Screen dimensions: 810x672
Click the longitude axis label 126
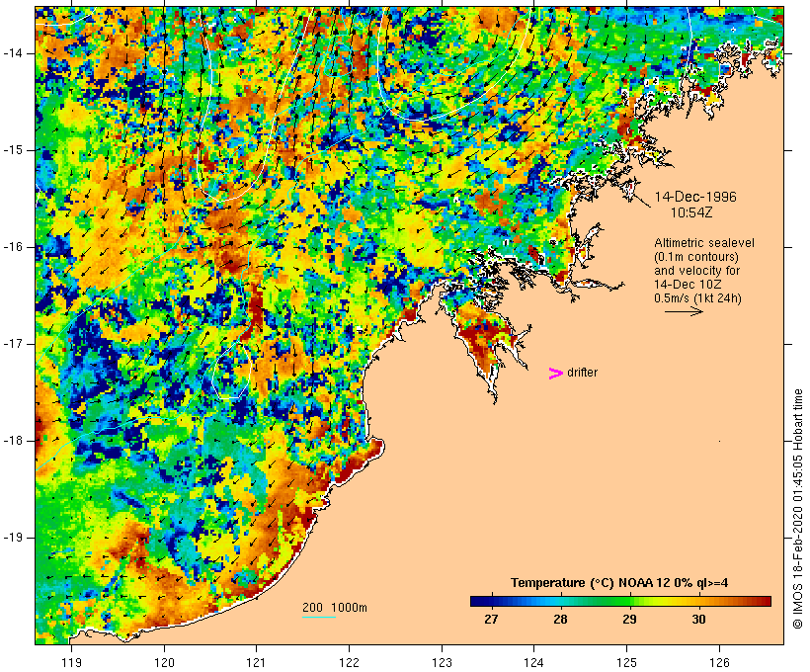pyautogui.click(x=719, y=662)
